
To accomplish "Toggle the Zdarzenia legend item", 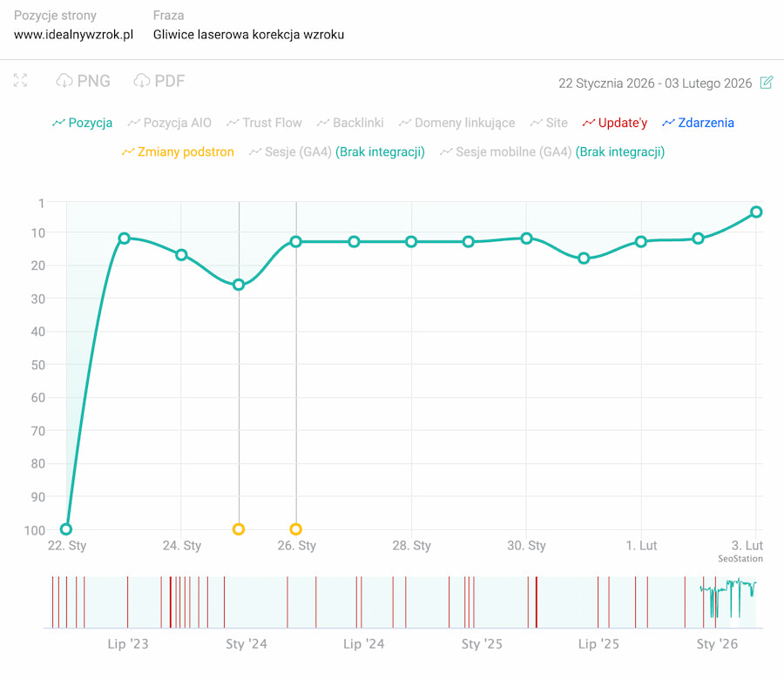I will click(x=698, y=123).
